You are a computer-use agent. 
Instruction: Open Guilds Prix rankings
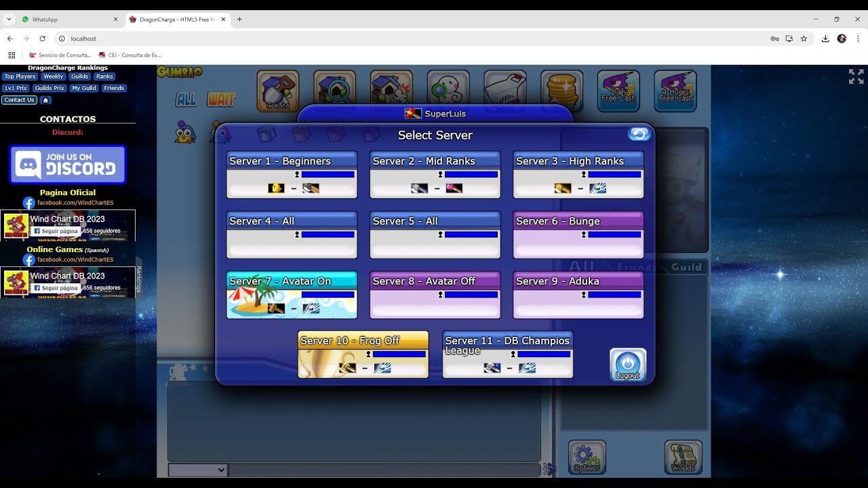point(50,88)
